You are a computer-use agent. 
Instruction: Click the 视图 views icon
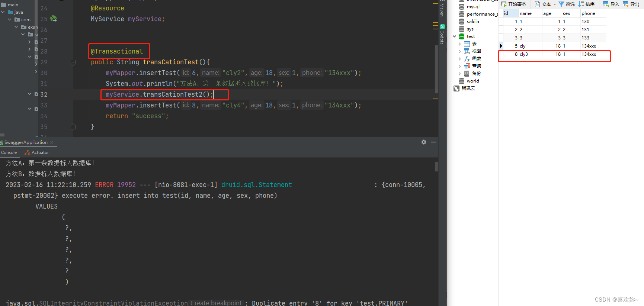coord(467,51)
